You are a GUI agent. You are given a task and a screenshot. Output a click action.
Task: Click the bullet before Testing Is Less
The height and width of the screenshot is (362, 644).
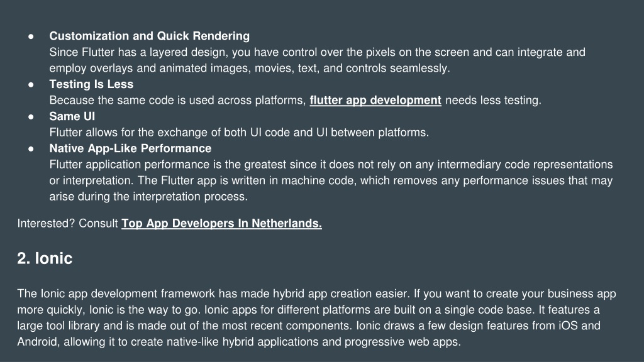coord(31,85)
